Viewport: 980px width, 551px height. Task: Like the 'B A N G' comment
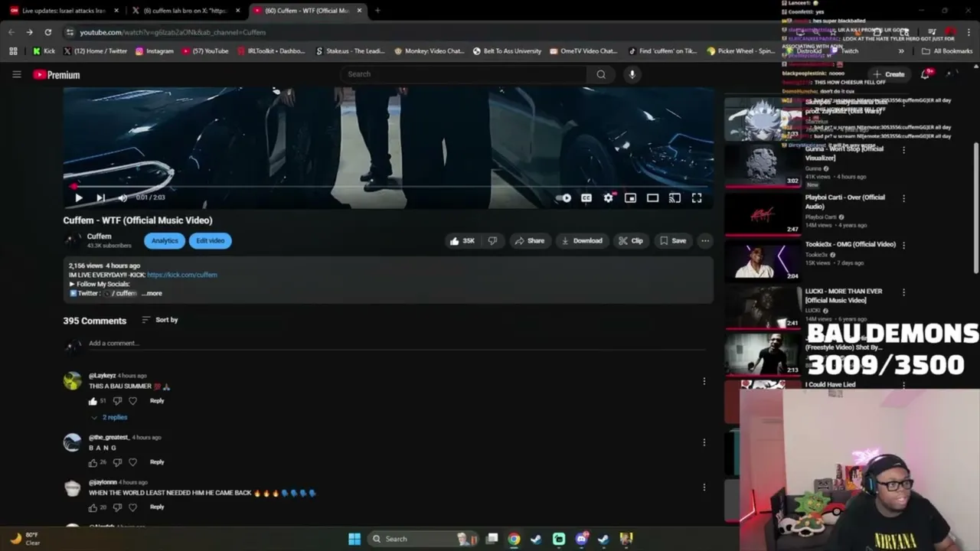pyautogui.click(x=93, y=462)
